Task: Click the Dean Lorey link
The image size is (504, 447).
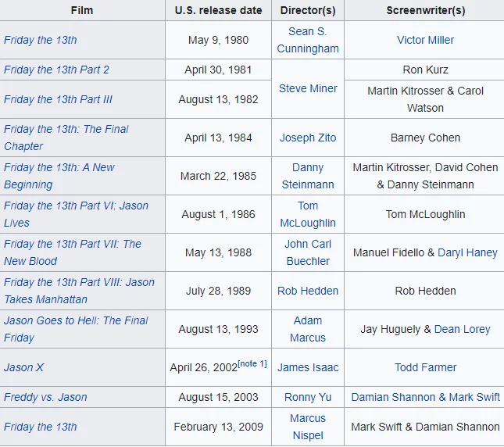Action: click(x=462, y=329)
